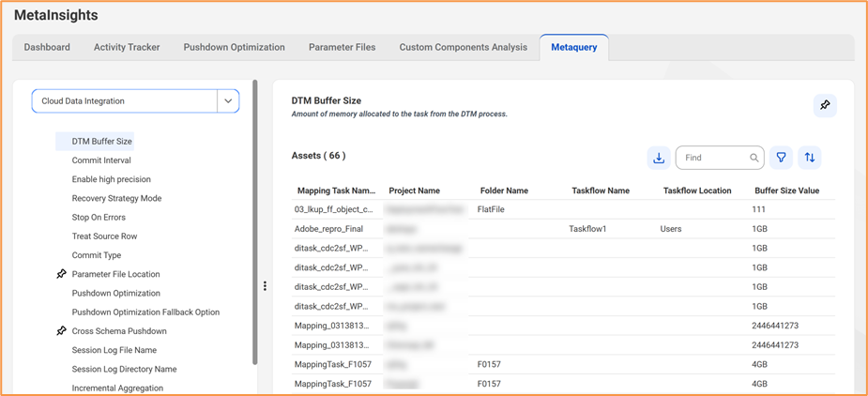Sort by Mapping Task Name column header
Image resolution: width=868 pixels, height=396 pixels.
pos(337,190)
